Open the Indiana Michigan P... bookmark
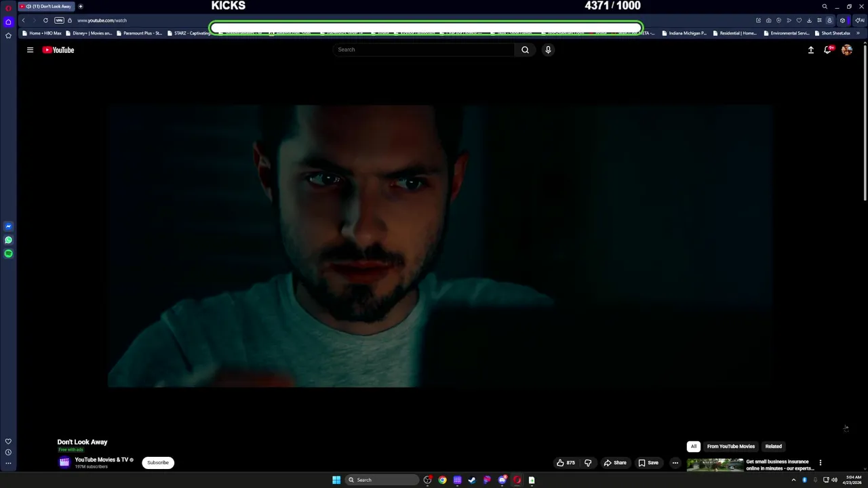The image size is (868, 488). tap(684, 33)
